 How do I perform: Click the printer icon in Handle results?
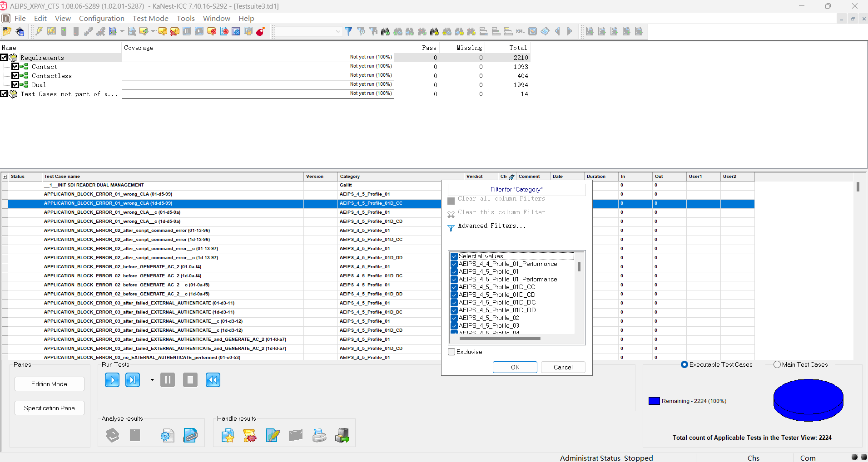point(319,436)
